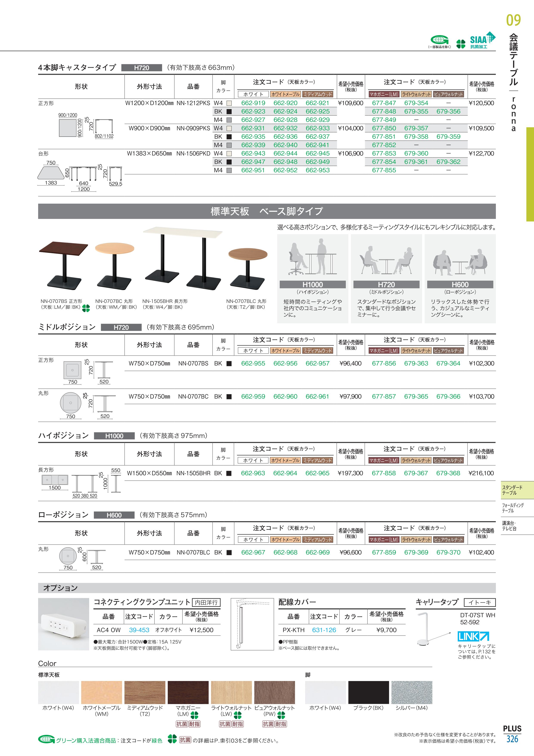Click product number NN-1212PKS
This screenshot has height=756, width=534.
[x=193, y=103]
